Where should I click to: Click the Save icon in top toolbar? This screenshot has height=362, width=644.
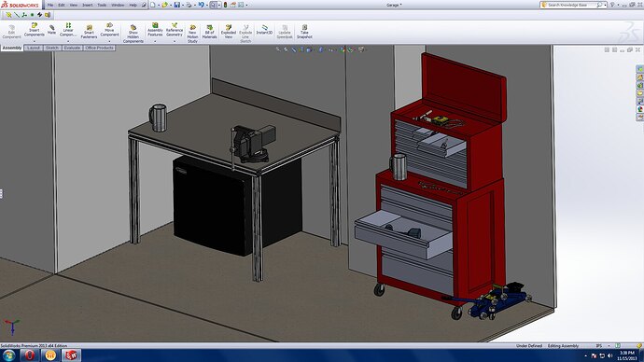[177, 5]
